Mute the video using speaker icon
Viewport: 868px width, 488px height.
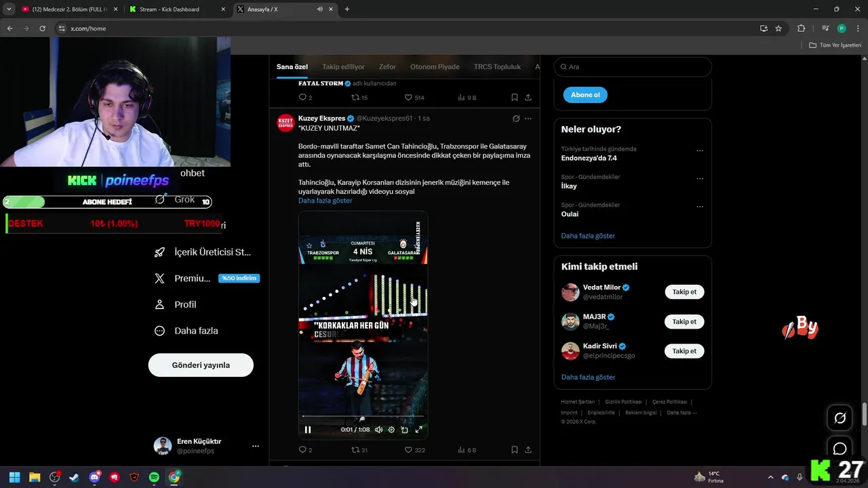tap(378, 430)
